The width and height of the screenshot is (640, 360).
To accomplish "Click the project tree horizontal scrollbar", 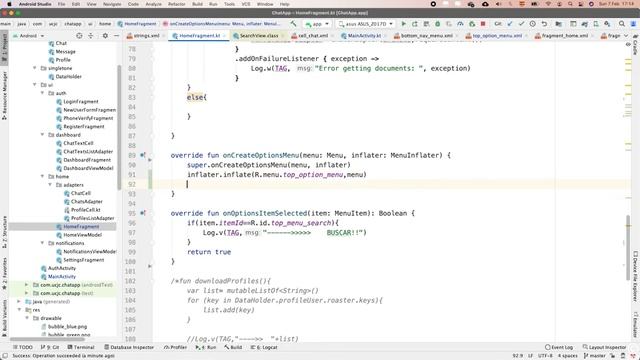I will click(x=47, y=339).
